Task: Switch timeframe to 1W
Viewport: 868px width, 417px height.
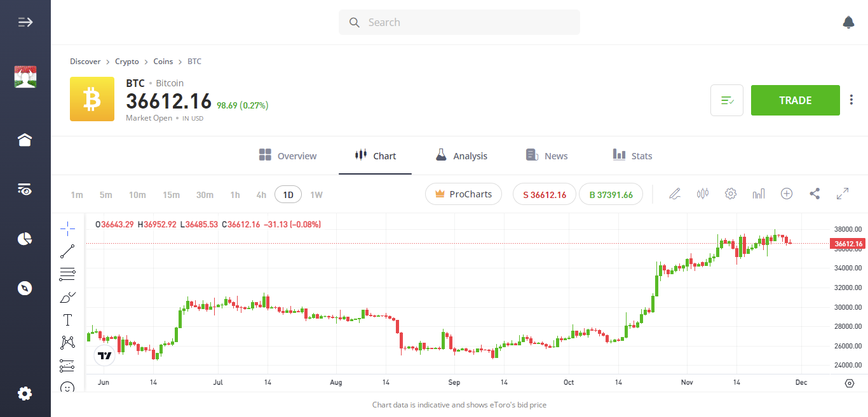Action: [x=316, y=194]
